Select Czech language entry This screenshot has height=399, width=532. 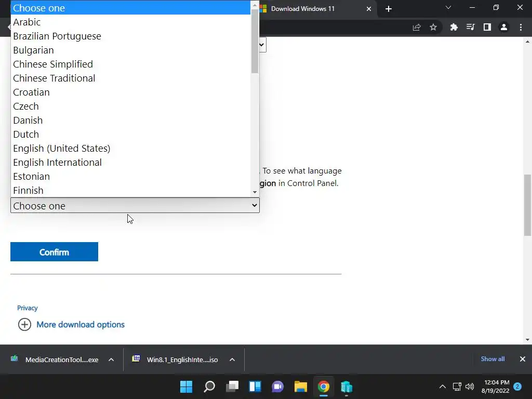coord(130,106)
